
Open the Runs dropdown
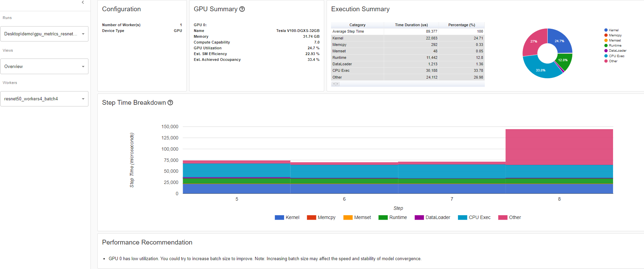pos(44,34)
